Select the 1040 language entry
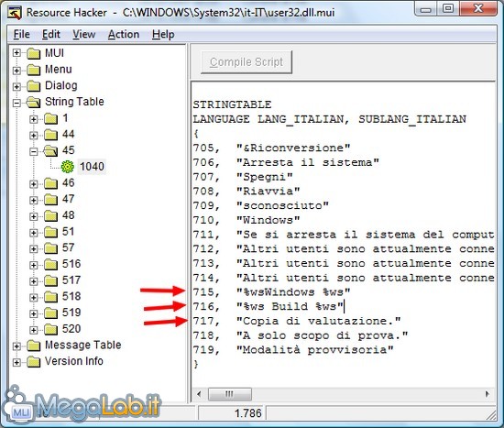The image size is (504, 428). click(x=92, y=167)
